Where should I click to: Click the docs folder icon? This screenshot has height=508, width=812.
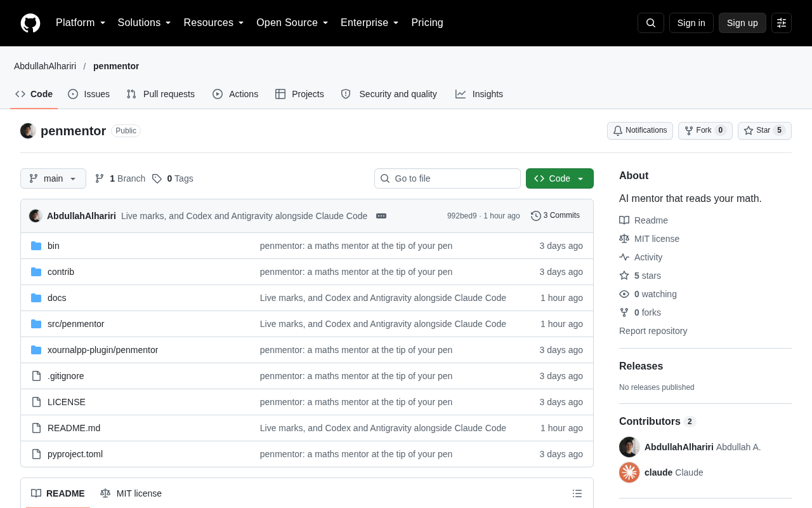coord(36,298)
